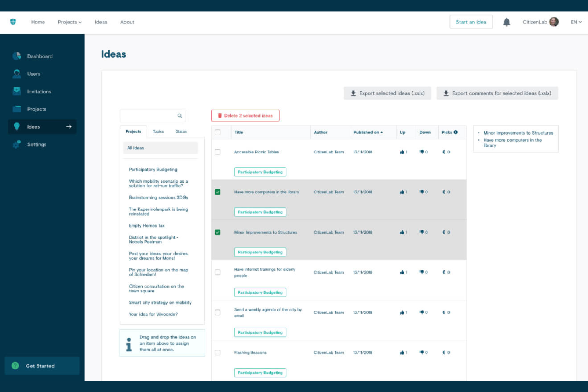Open the CitizenLab user avatar
Image resolution: width=588 pixels, height=392 pixels.
point(554,22)
